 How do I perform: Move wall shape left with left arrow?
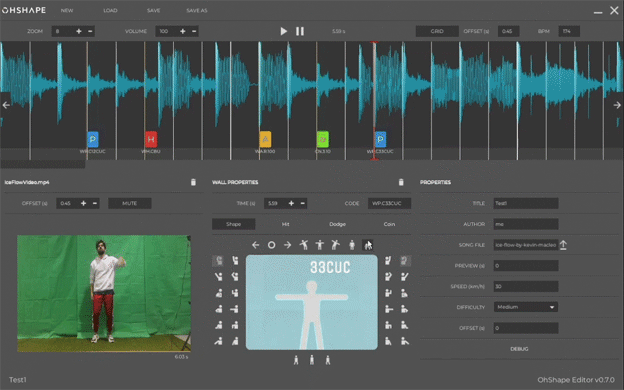(255, 245)
